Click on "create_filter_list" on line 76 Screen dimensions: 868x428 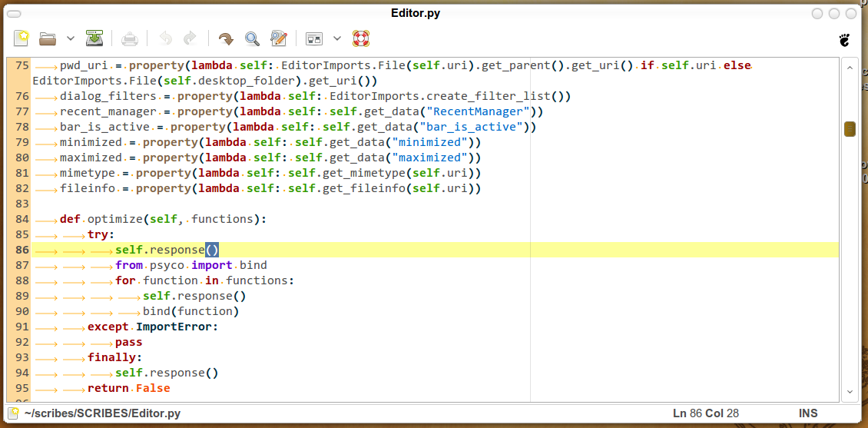click(x=489, y=96)
